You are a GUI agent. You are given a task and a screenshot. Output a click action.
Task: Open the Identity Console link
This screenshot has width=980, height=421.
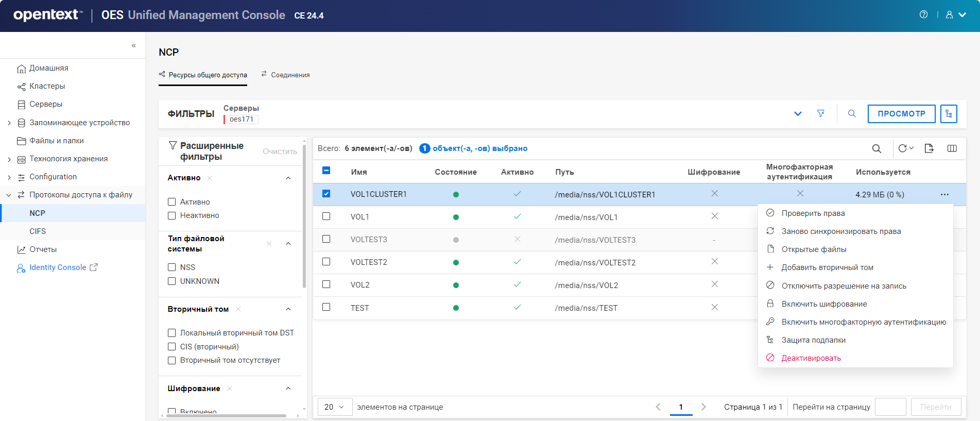click(57, 267)
